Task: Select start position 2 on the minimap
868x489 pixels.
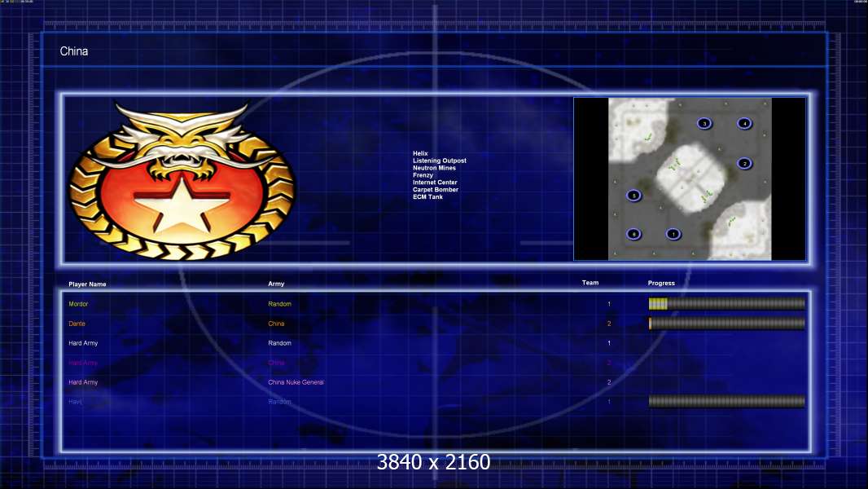Action: tap(744, 163)
